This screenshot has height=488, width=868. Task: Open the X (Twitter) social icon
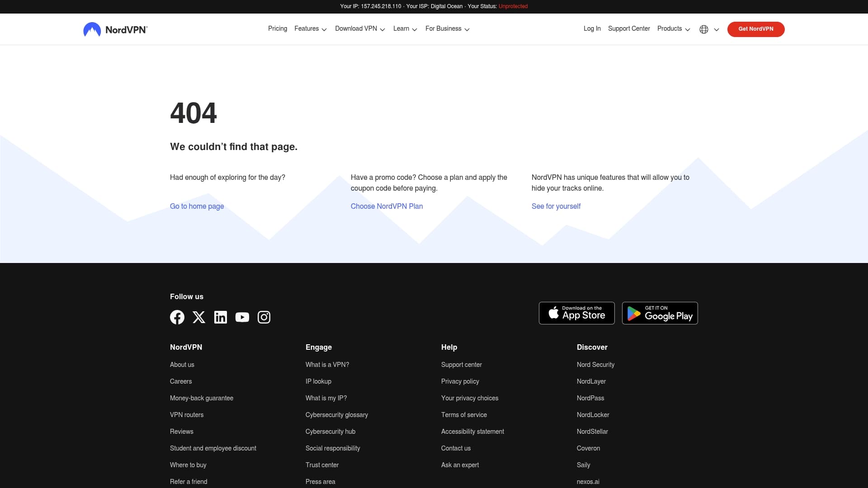(199, 317)
